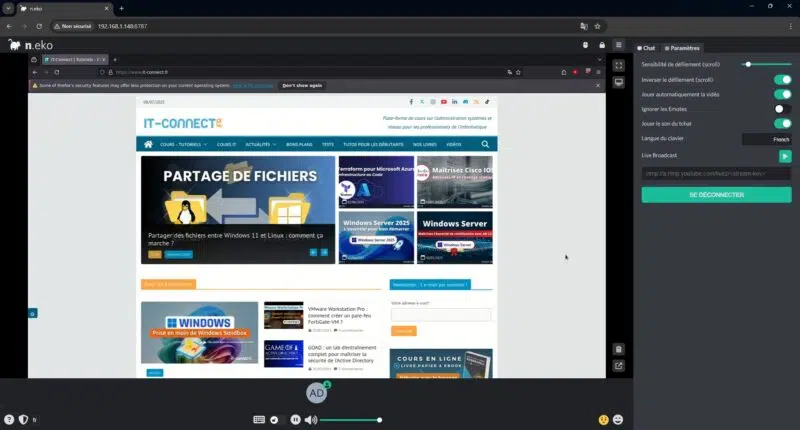Click the SE DÉCONNECTER button
Image resolution: width=800 pixels, height=430 pixels.
pos(716,195)
